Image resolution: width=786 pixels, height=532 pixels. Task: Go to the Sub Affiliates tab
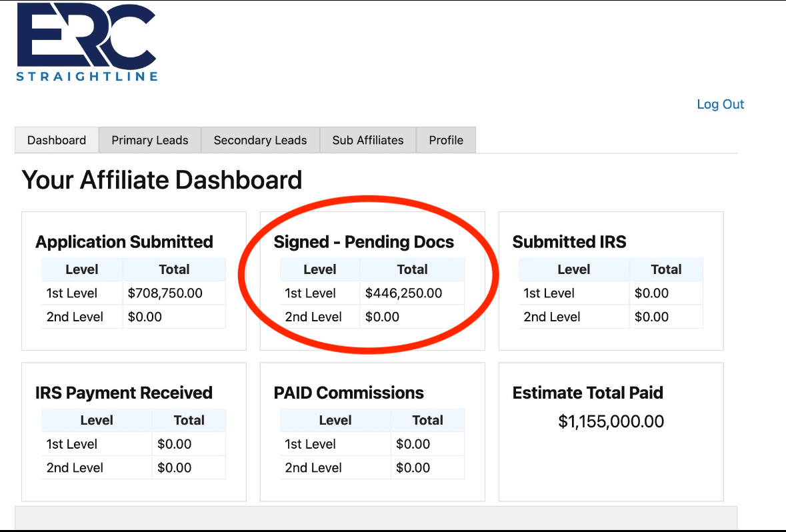click(368, 140)
